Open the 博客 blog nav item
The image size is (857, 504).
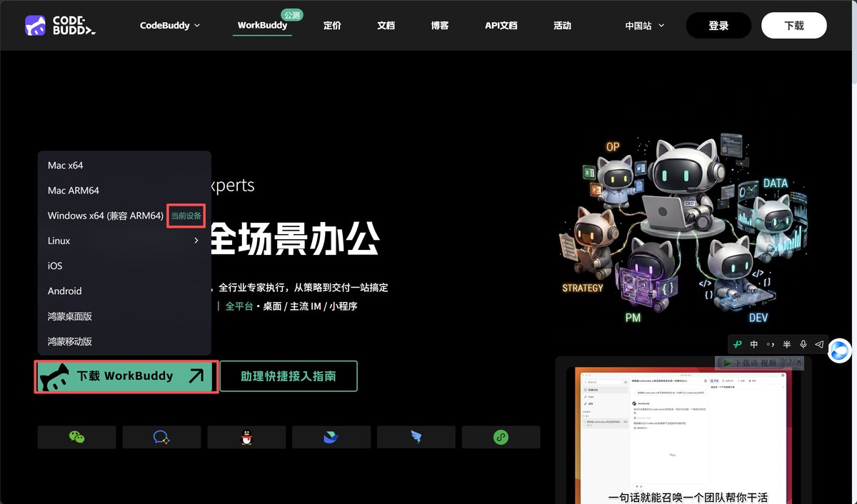click(x=440, y=25)
